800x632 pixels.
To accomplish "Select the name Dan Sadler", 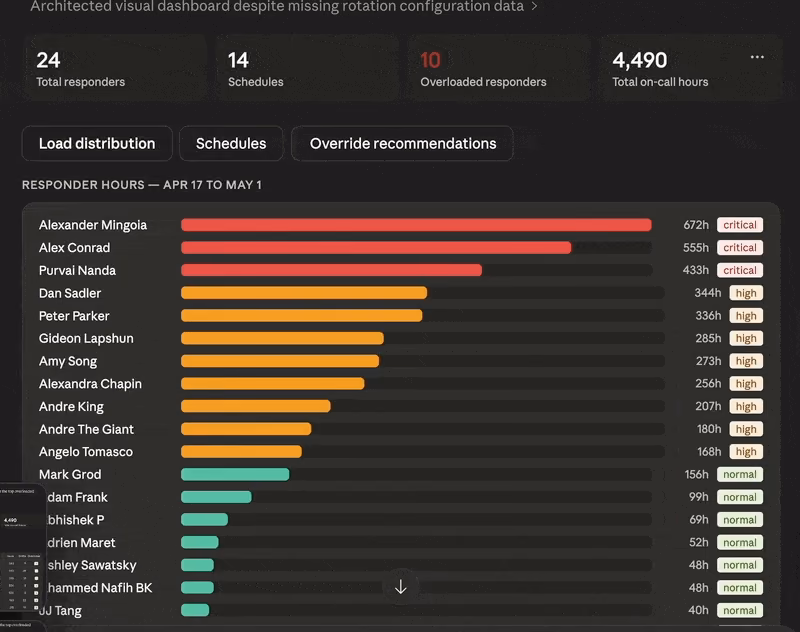I will click(x=70, y=293).
